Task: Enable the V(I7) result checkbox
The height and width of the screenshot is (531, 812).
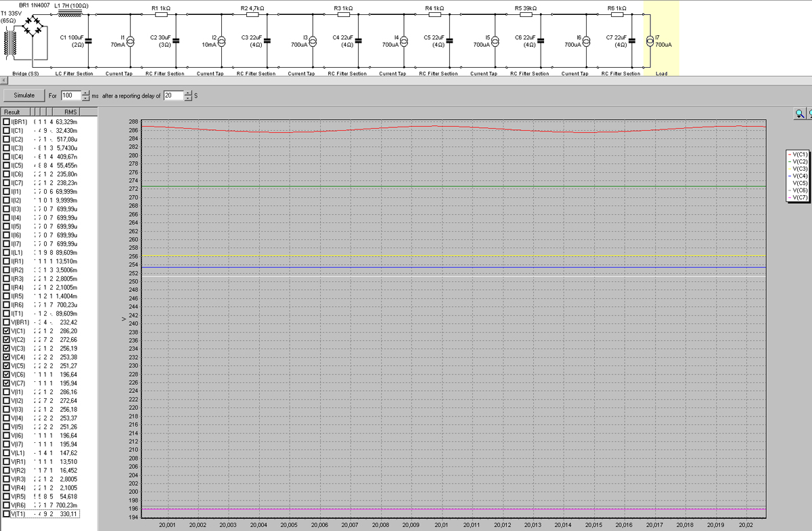Action: (x=6, y=445)
